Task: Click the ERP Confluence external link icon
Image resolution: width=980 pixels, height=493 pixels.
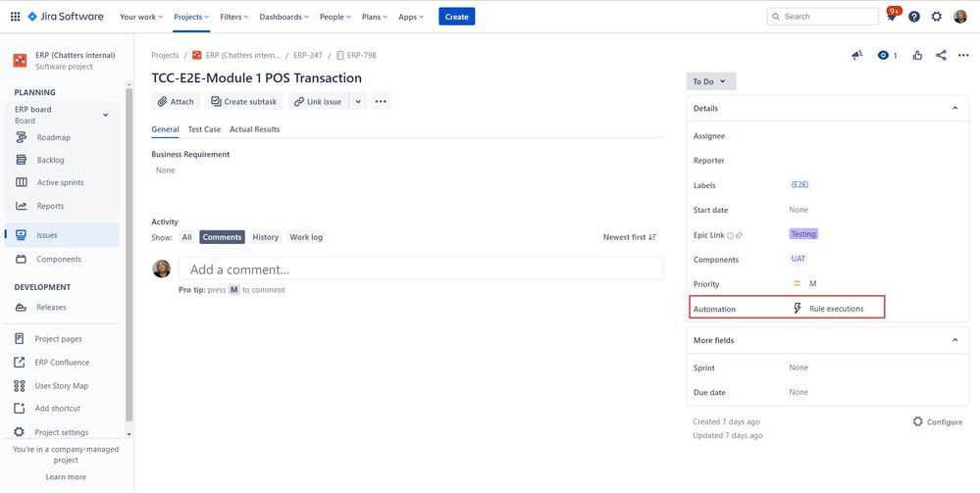Action: tap(20, 363)
